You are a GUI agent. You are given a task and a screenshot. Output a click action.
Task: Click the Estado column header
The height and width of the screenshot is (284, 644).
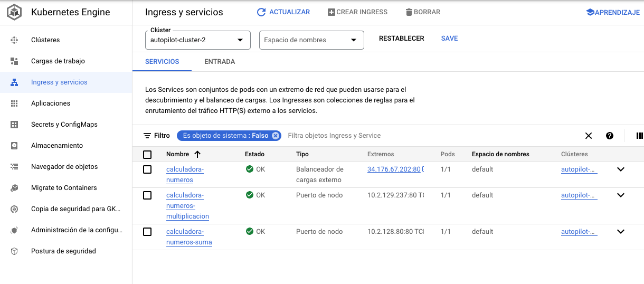point(254,154)
